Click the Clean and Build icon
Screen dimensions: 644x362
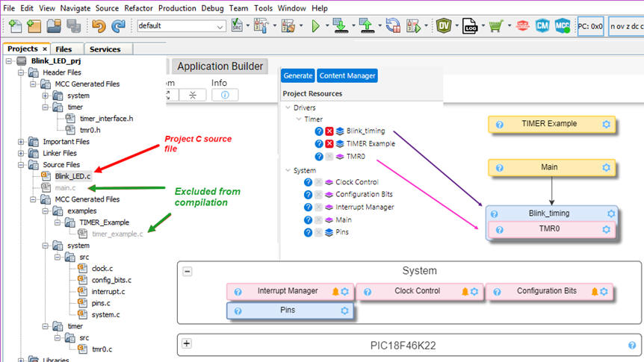tap(288, 26)
